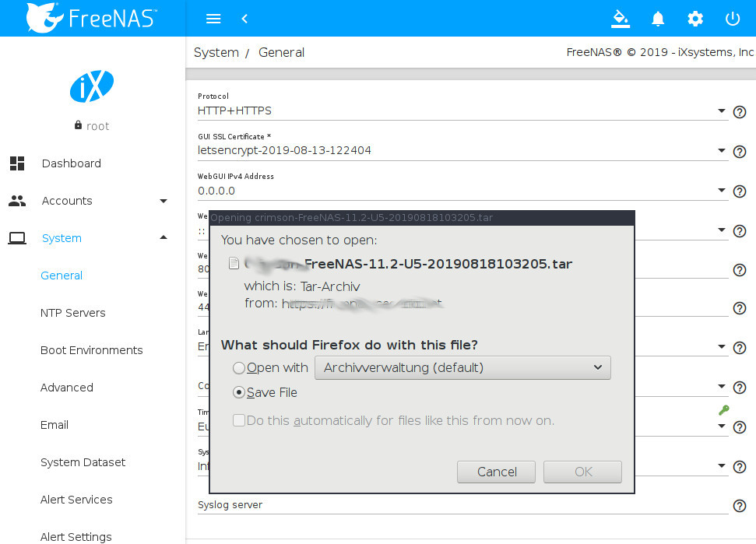Click the back chevron in top bar
This screenshot has width=756, height=544.
click(x=244, y=19)
